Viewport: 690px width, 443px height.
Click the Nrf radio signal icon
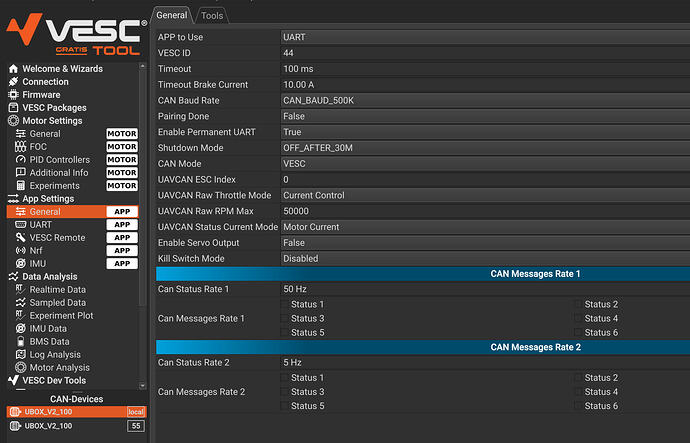(21, 250)
